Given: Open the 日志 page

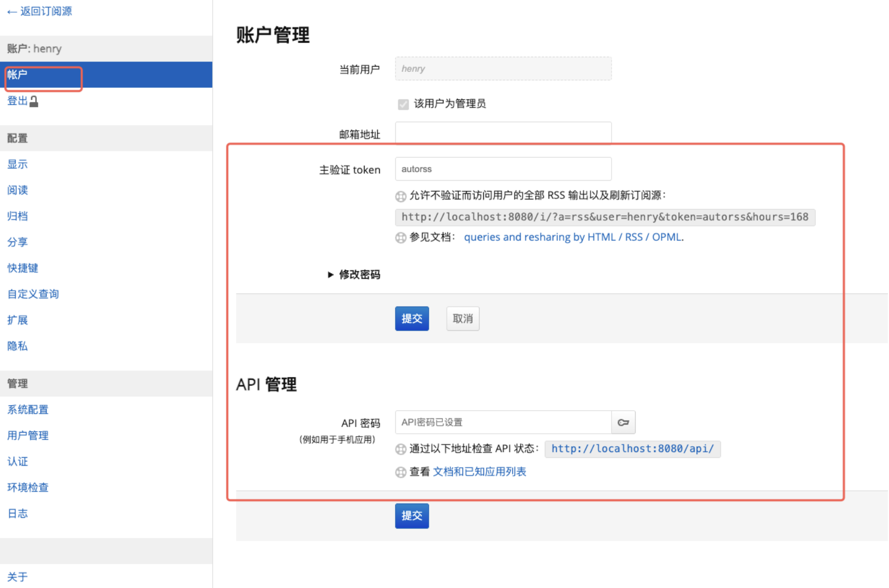Looking at the screenshot, I should tap(17, 513).
